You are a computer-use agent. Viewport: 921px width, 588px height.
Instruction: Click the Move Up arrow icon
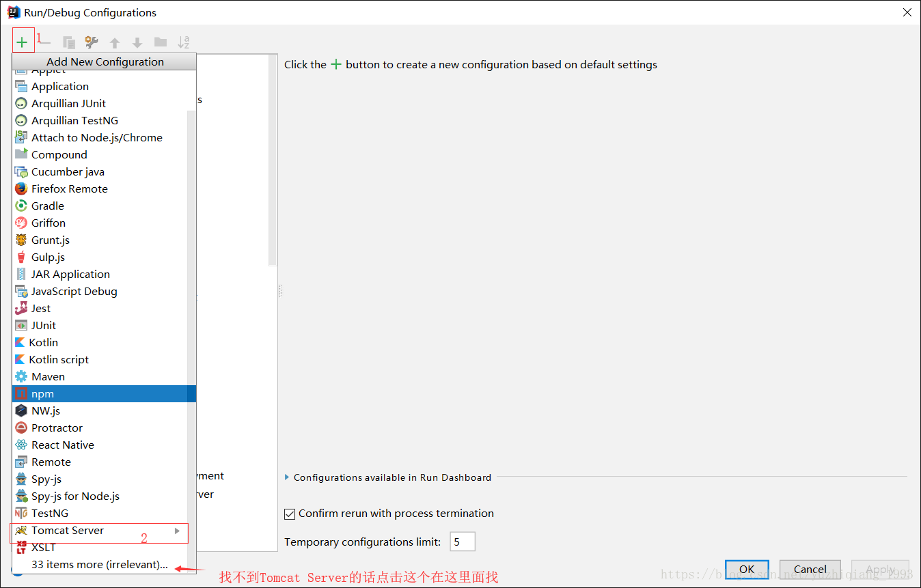click(x=115, y=42)
